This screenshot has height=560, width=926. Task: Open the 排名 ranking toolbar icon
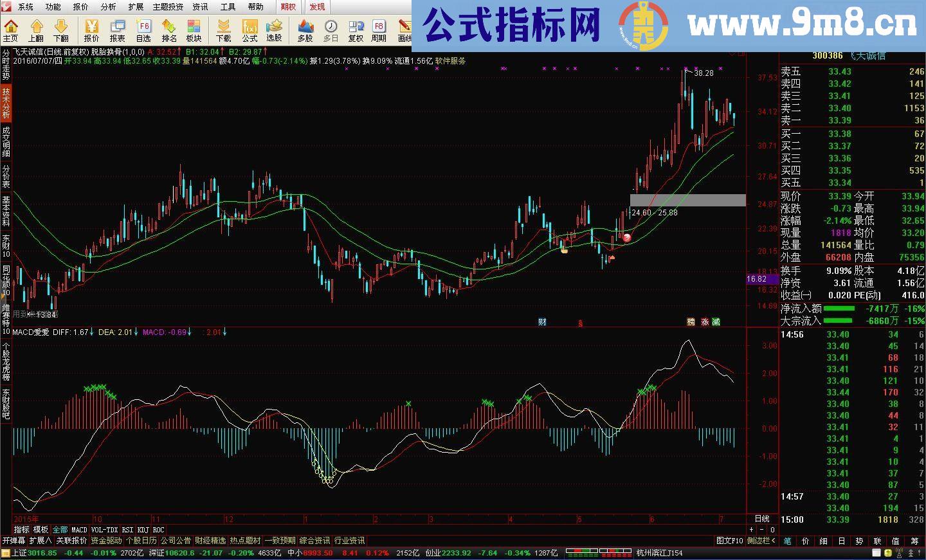[x=169, y=30]
